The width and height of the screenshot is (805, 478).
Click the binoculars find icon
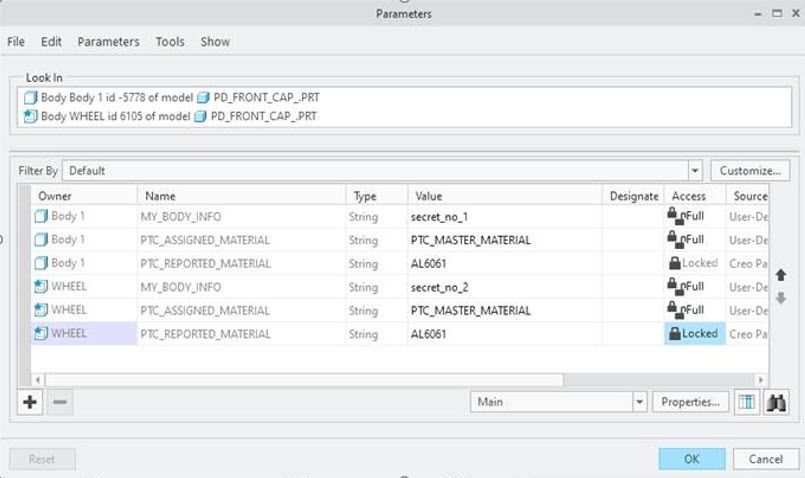(776, 402)
